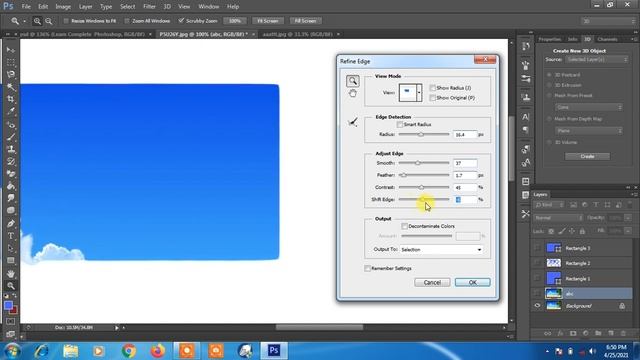Select the History Brush tool
Screen dimensions: 640x360
pos(11,161)
